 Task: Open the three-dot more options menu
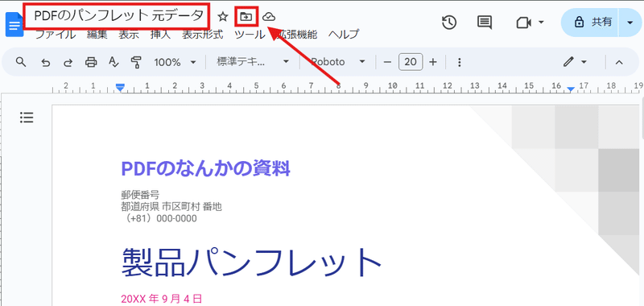pos(460,63)
